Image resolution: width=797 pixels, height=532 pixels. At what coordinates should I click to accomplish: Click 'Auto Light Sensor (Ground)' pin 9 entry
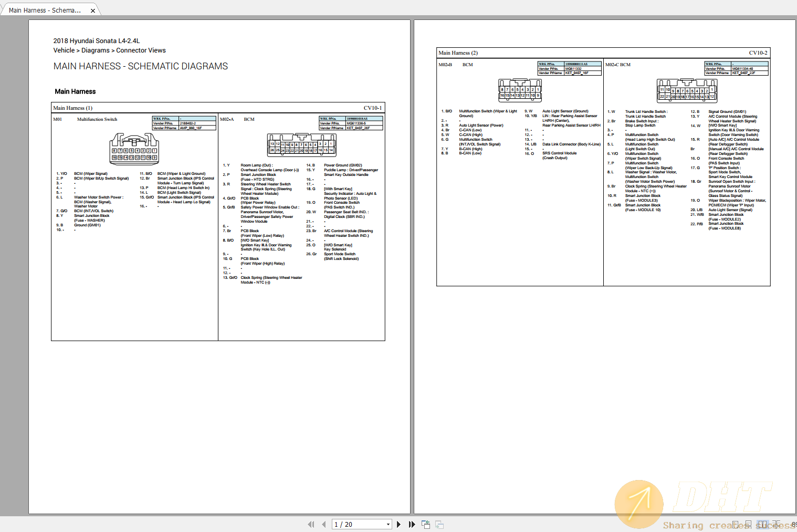[565, 111]
